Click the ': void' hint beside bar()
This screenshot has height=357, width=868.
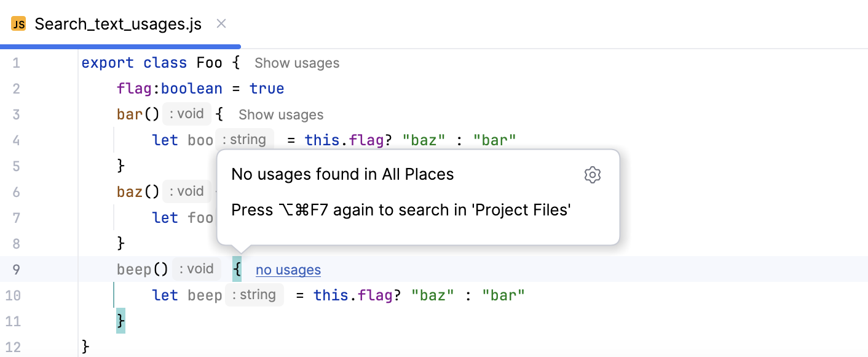coord(186,113)
